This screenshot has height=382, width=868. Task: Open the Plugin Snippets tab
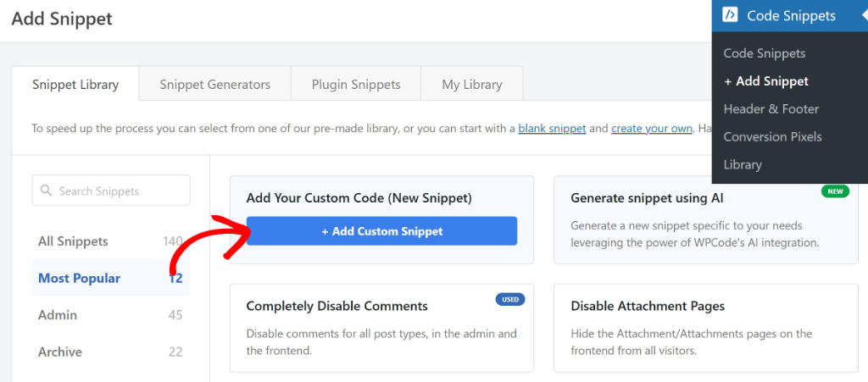(x=356, y=84)
